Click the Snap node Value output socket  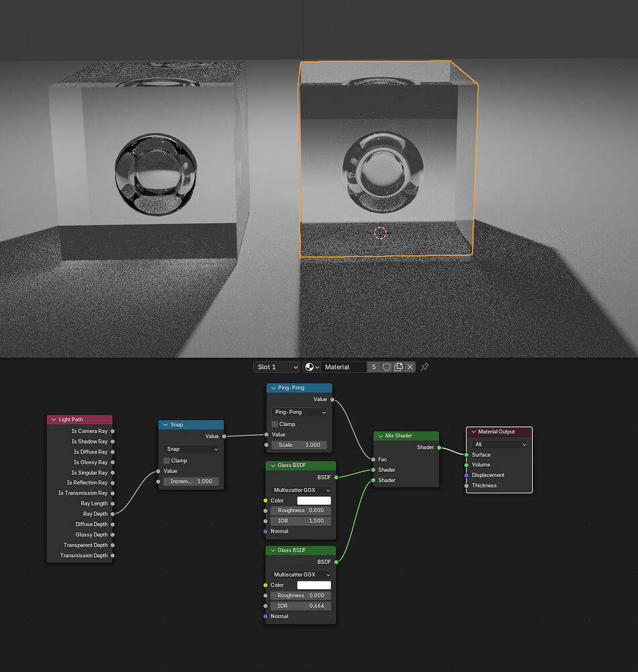[224, 436]
